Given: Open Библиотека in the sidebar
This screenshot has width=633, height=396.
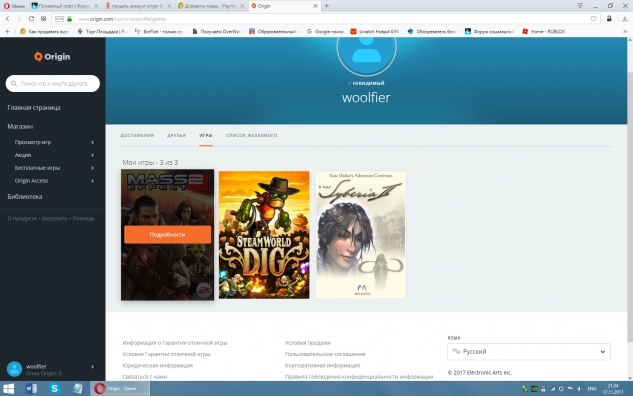Looking at the screenshot, I should point(25,197).
